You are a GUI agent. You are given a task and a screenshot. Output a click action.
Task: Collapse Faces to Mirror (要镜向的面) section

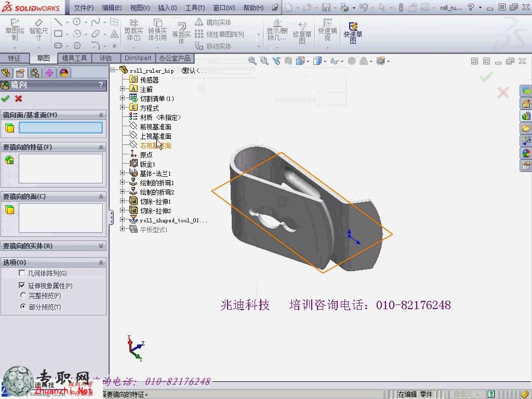point(101,197)
